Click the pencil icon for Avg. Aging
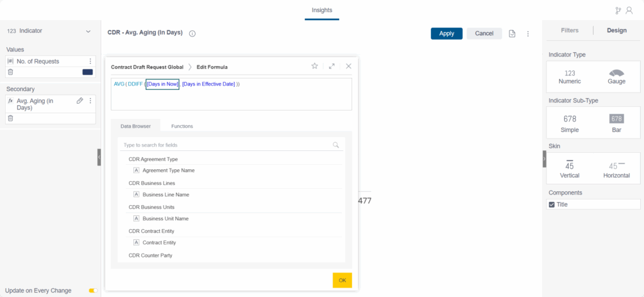 80,101
